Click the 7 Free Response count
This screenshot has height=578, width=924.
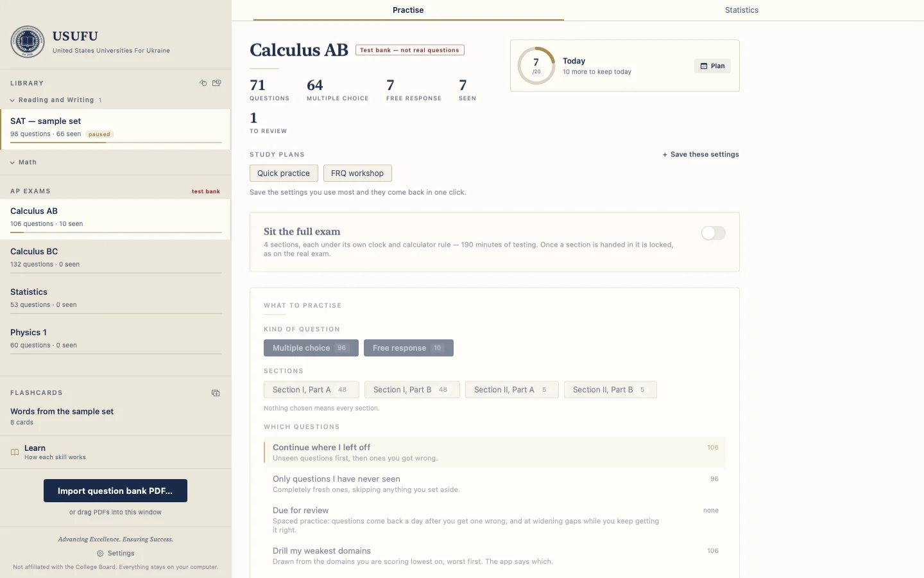point(414,89)
